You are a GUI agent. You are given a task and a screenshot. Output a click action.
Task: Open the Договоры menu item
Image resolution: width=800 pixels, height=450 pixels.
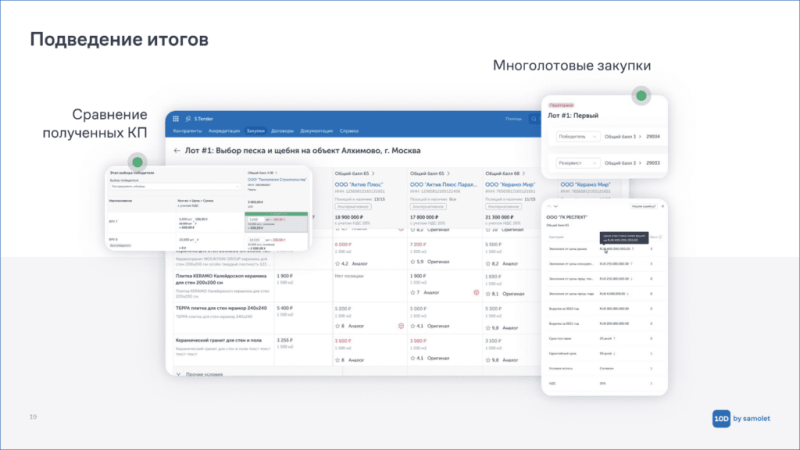point(282,130)
